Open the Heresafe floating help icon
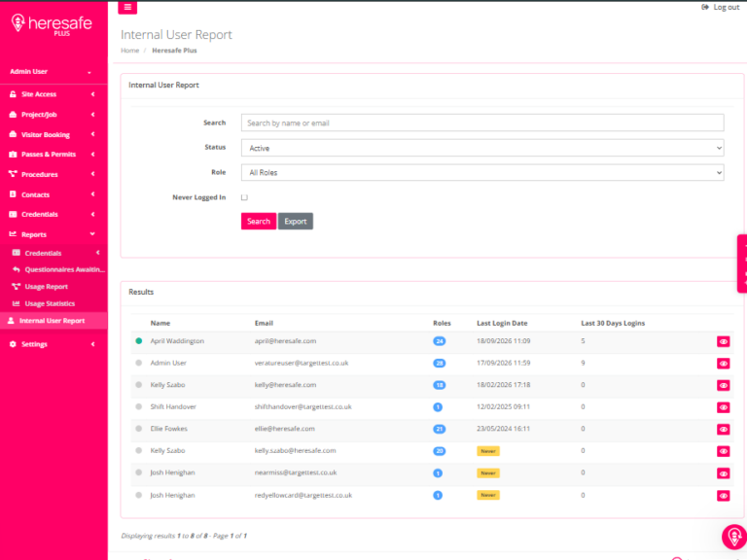747x560 pixels. (x=734, y=537)
